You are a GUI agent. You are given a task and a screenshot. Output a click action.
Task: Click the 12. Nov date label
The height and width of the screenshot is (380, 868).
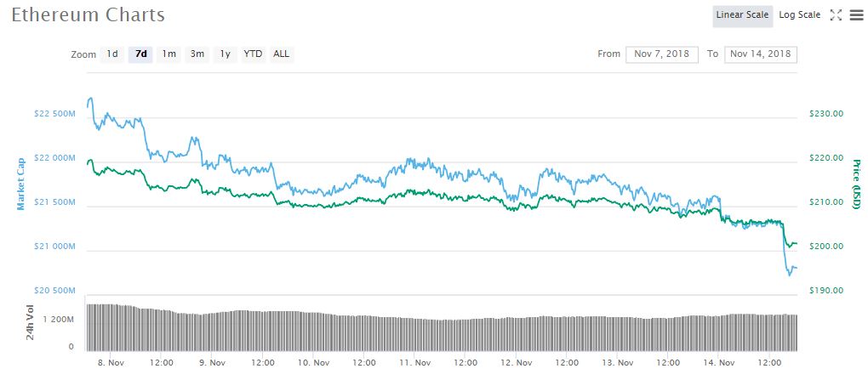516,363
